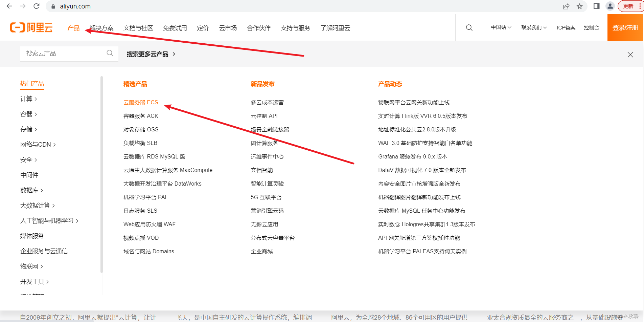
Task: Go forward with browser forward arrow
Action: click(23, 6)
